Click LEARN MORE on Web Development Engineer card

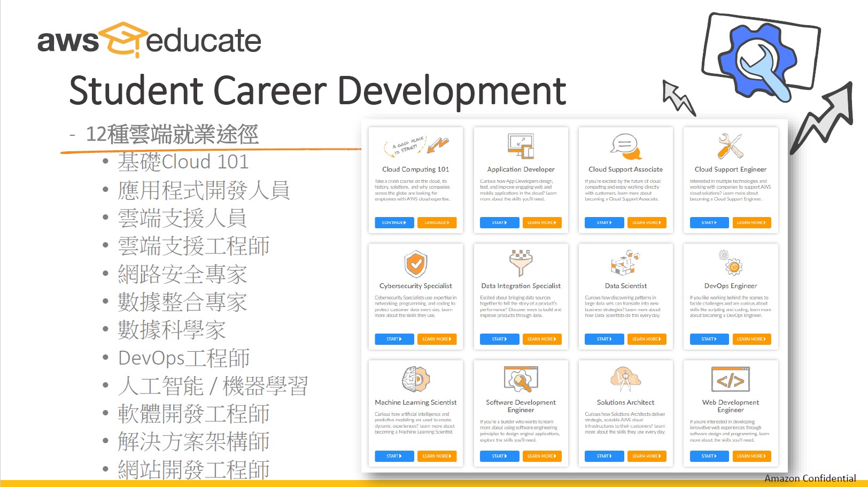point(751,456)
